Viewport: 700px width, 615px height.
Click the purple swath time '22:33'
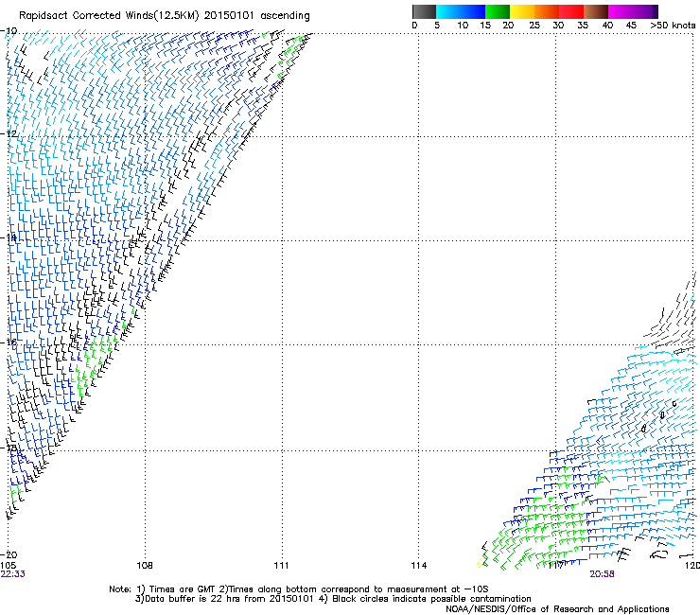[x=13, y=574]
